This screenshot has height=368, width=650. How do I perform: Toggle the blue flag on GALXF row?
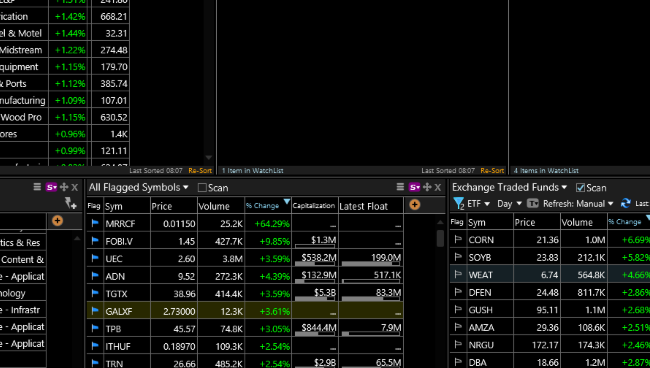95,311
